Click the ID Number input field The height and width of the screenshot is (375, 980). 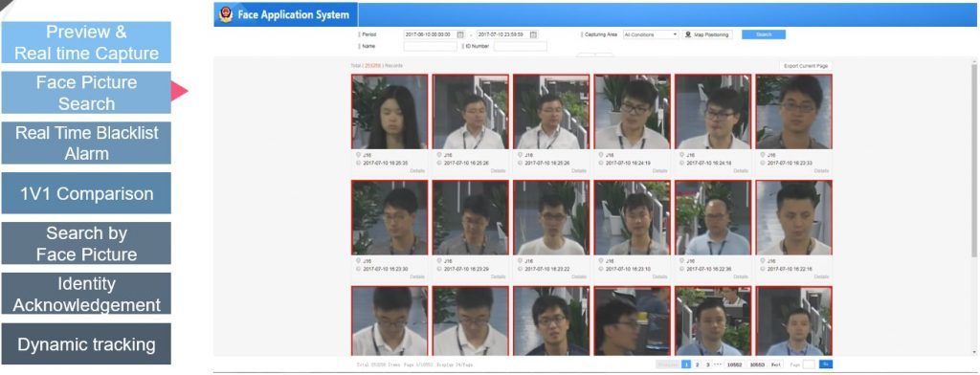coord(520,46)
